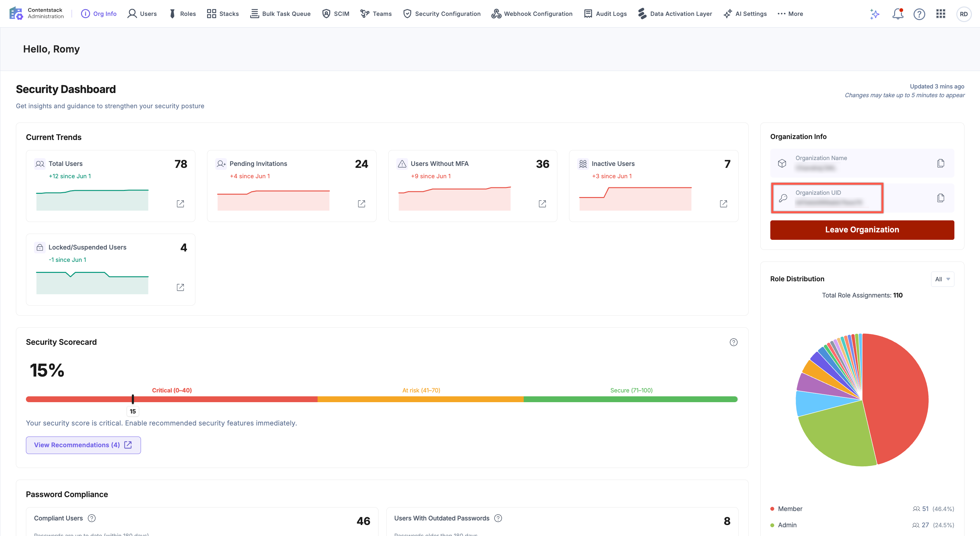Click the Leave Organization button

862,230
